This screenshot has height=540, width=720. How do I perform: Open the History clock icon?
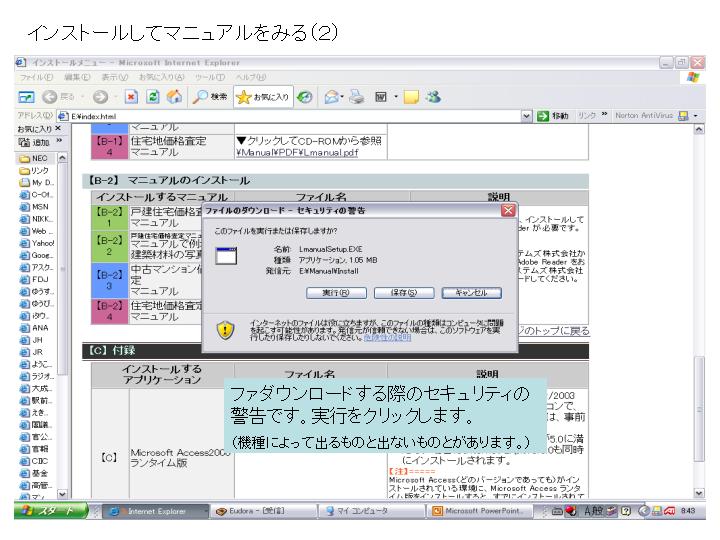pyautogui.click(x=304, y=97)
